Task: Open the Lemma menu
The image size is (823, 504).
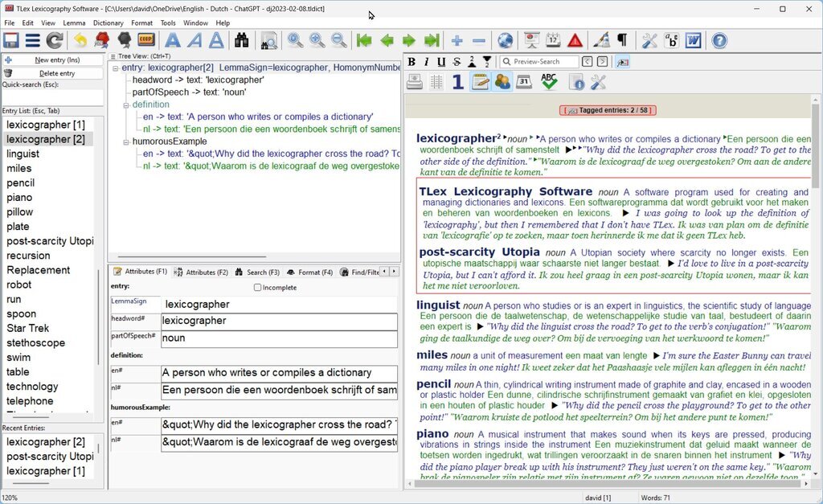Action: [74, 23]
